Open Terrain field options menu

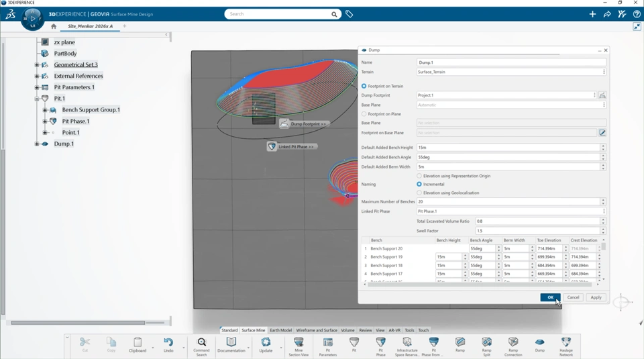604,72
